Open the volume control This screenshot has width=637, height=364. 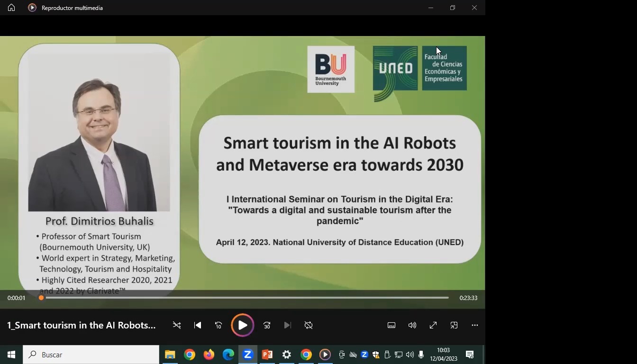412,325
